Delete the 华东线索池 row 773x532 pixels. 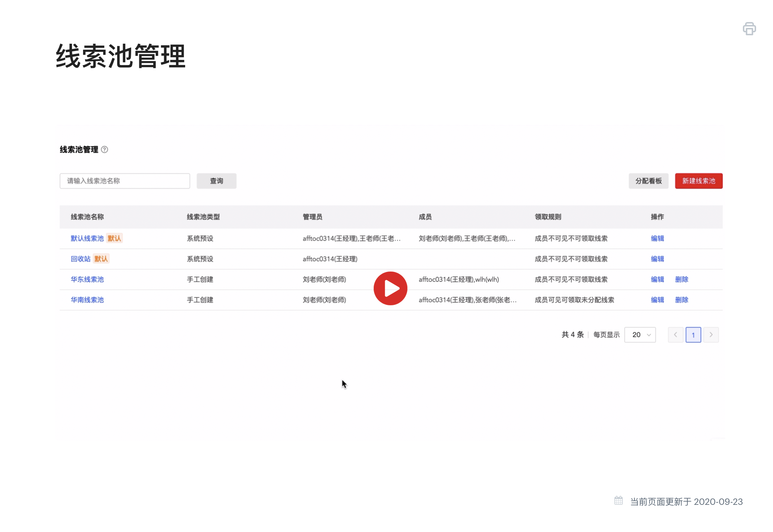(x=682, y=280)
